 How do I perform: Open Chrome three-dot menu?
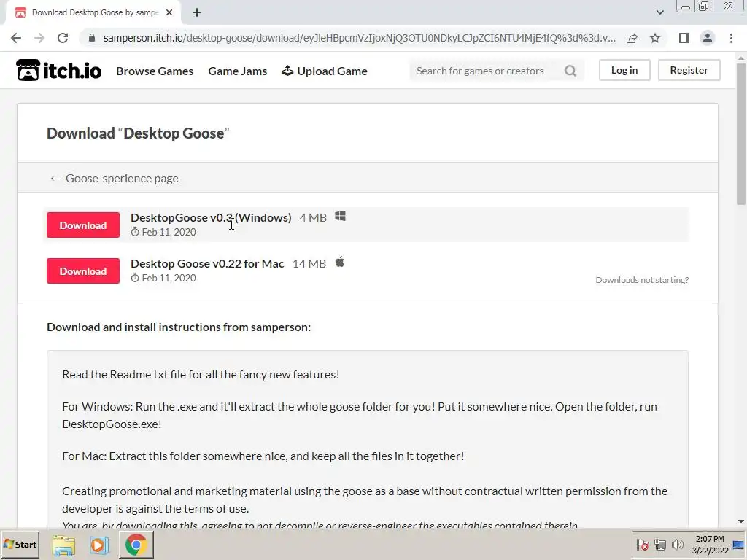coord(731,38)
